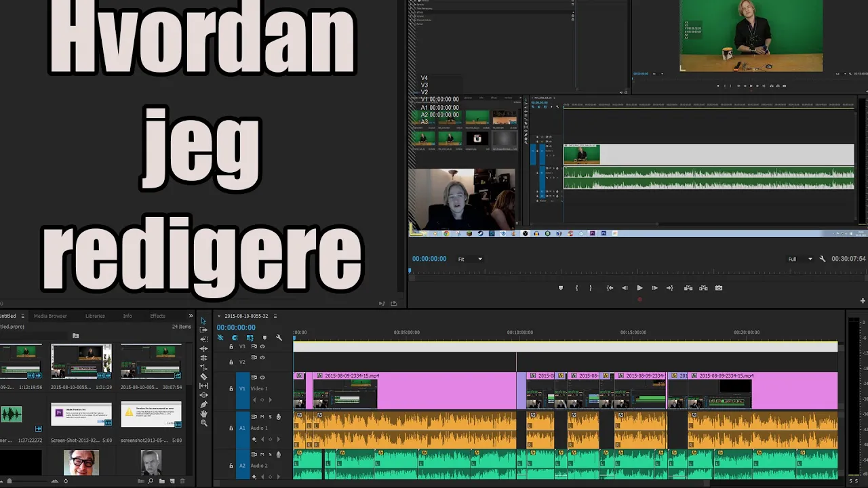
Task: Click the Mark In button below the Program Monitor
Action: pyautogui.click(x=576, y=287)
